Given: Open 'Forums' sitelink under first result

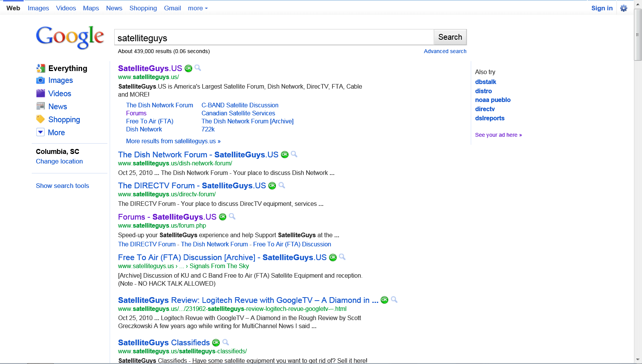Looking at the screenshot, I should (136, 113).
